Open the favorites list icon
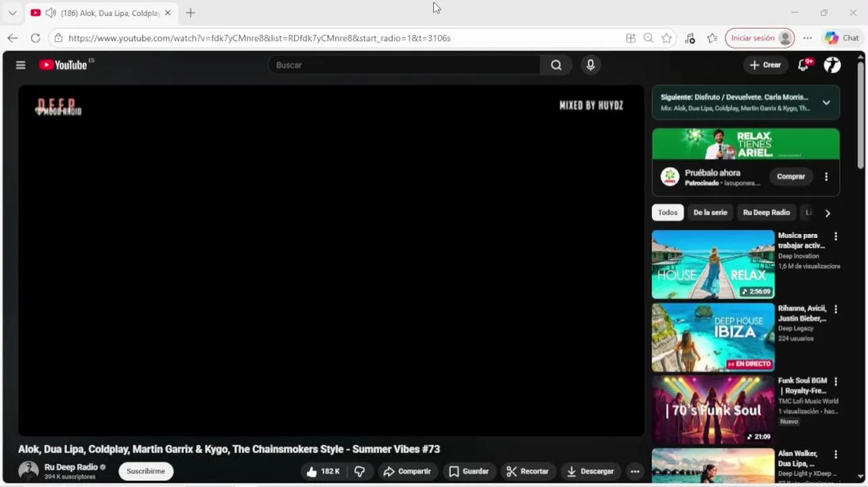This screenshot has width=868, height=487. click(713, 38)
